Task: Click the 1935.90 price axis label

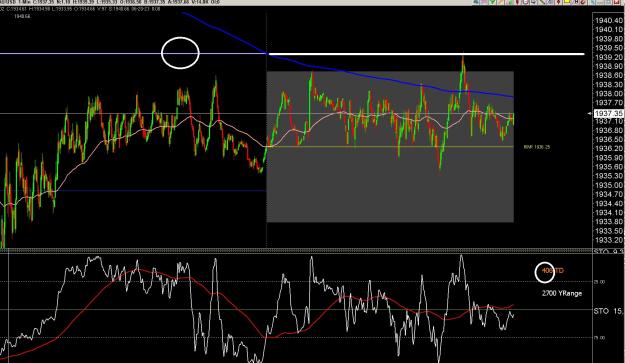Action: (x=609, y=158)
